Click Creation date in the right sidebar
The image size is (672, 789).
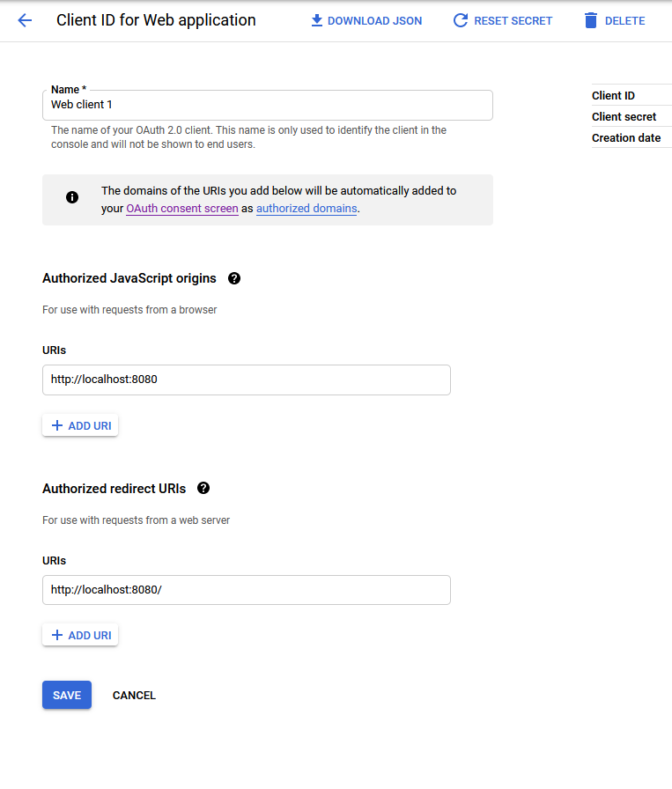[626, 137]
